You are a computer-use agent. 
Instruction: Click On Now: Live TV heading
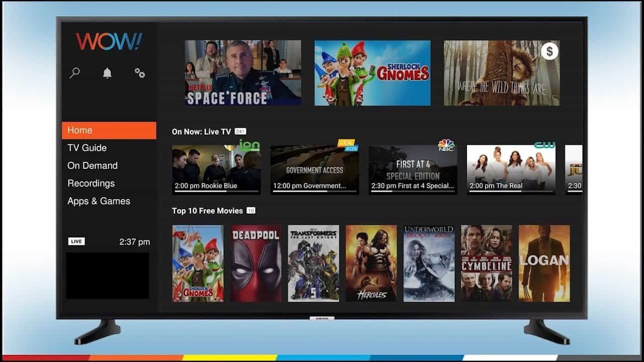point(201,132)
